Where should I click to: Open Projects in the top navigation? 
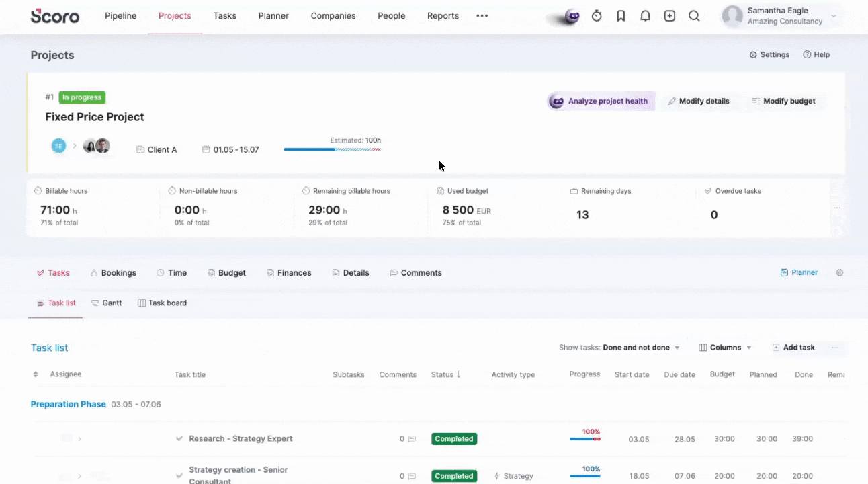click(175, 16)
